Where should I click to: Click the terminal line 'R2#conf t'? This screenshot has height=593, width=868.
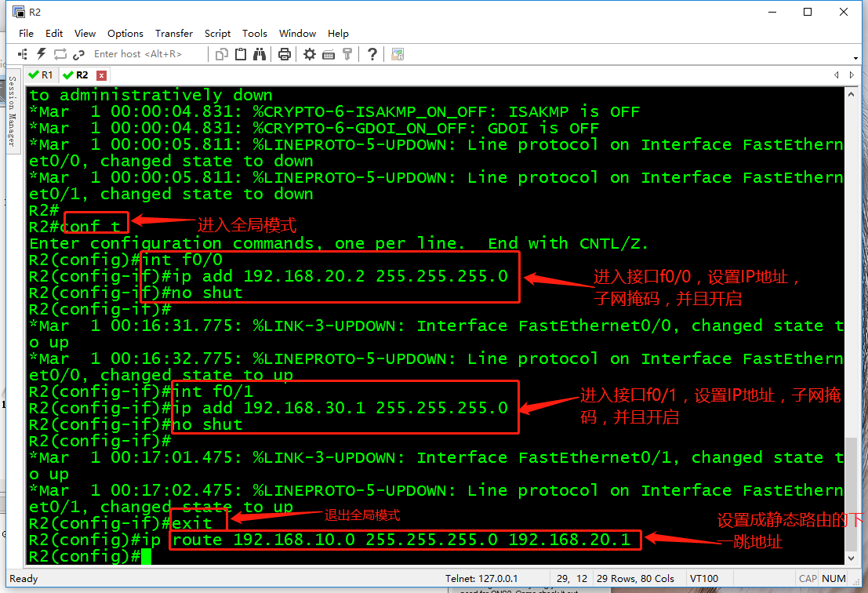(74, 227)
